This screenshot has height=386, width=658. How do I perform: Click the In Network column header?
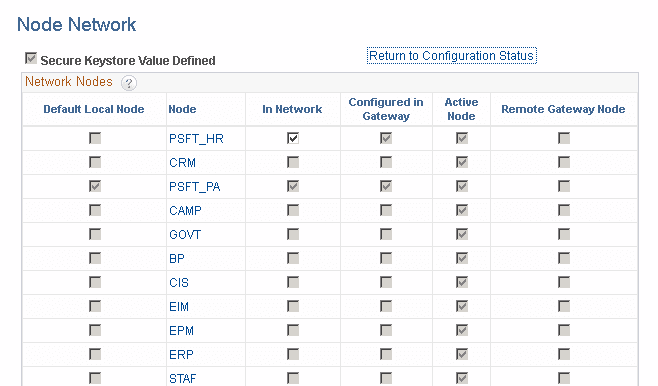coord(292,109)
